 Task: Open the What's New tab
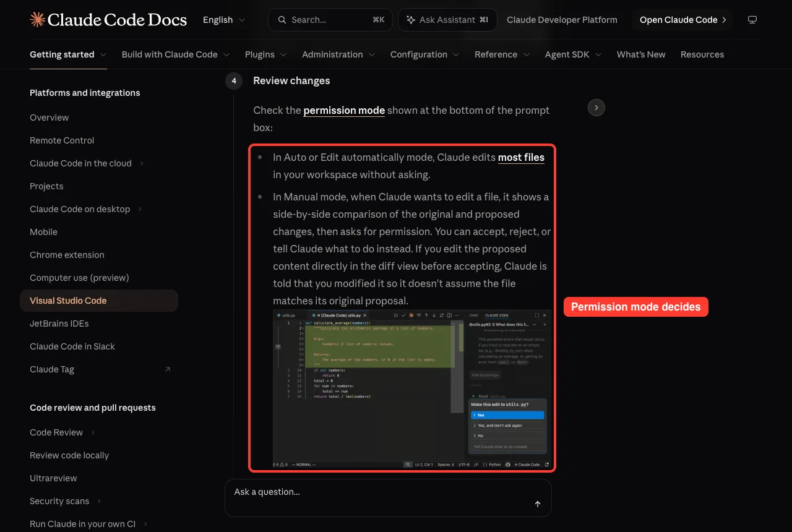pos(641,54)
